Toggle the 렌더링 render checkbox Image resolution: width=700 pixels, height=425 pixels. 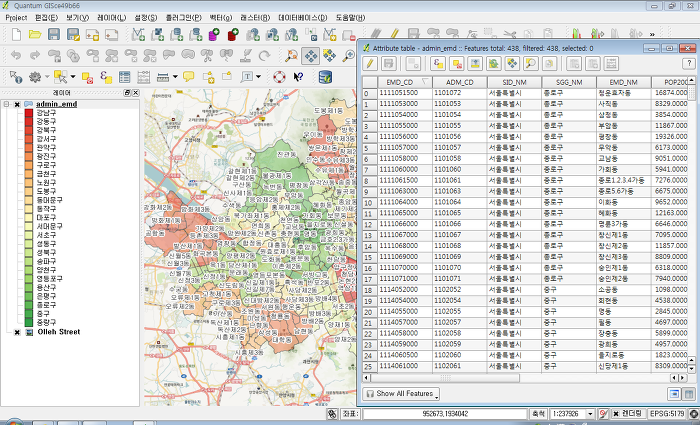click(x=617, y=413)
